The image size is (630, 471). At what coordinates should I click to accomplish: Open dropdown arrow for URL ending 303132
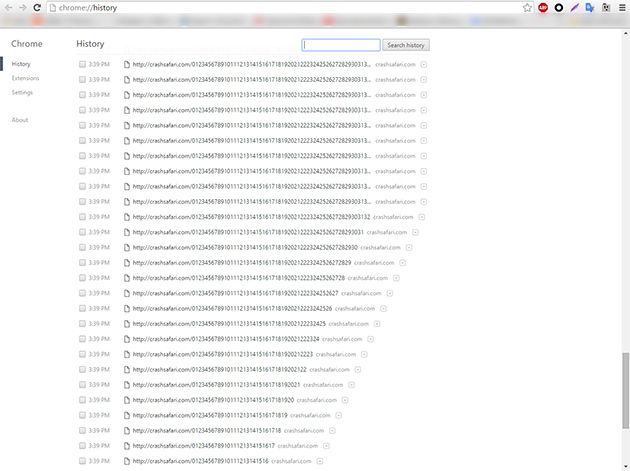[x=422, y=217]
